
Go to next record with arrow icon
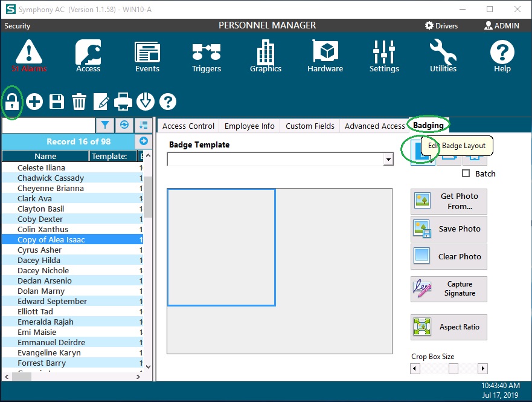coord(144,141)
